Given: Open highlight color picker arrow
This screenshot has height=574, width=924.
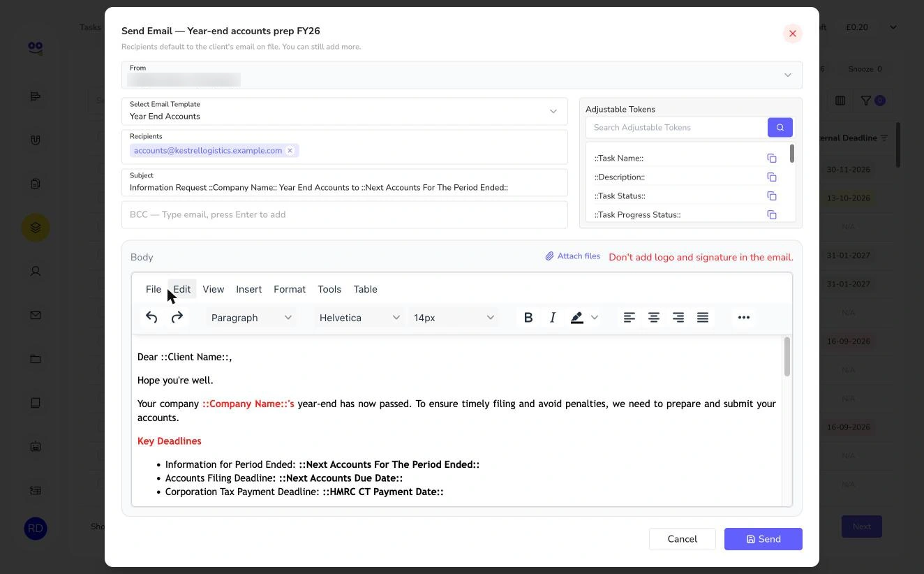Looking at the screenshot, I should click(x=595, y=318).
